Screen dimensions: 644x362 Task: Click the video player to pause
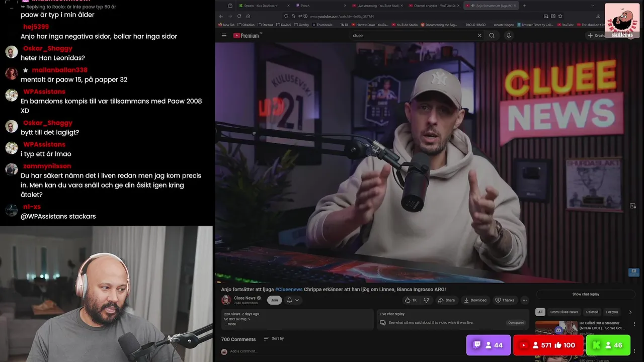pos(429,162)
